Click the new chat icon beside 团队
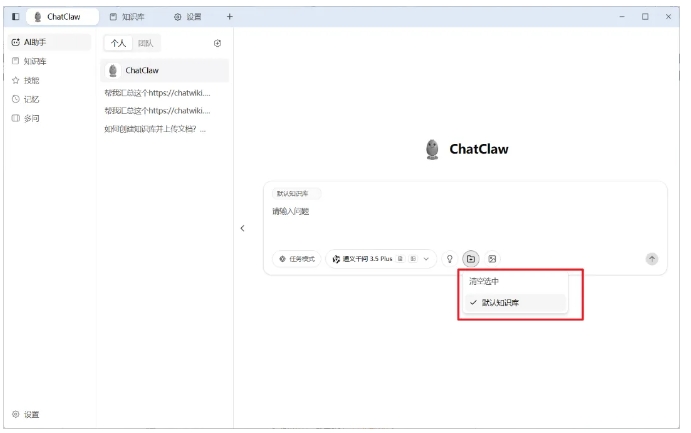 click(217, 43)
